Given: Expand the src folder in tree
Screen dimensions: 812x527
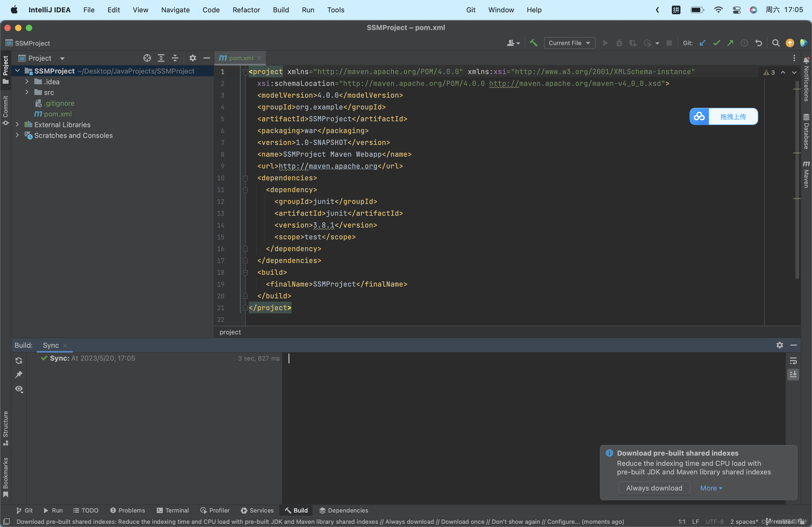Looking at the screenshot, I should pyautogui.click(x=27, y=92).
